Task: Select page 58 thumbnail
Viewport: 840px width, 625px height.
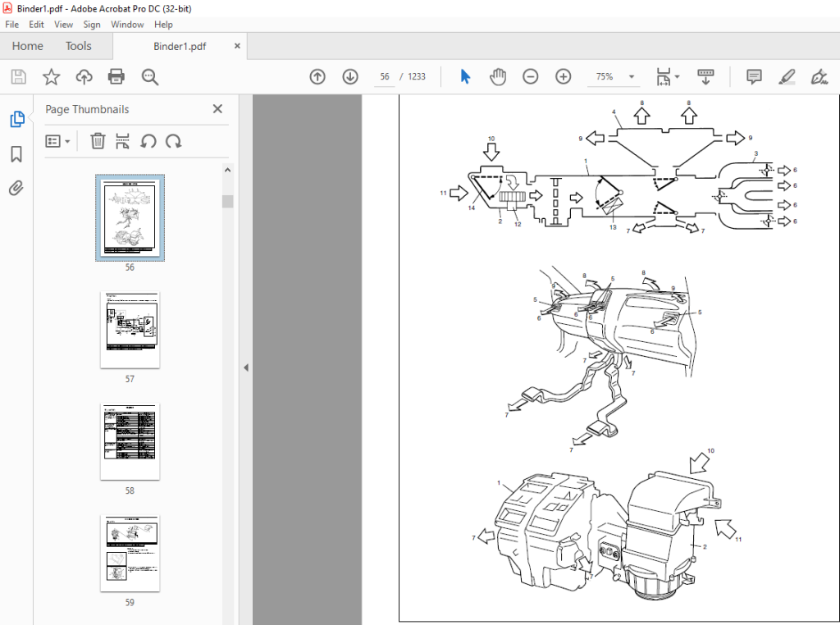Action: (130, 442)
